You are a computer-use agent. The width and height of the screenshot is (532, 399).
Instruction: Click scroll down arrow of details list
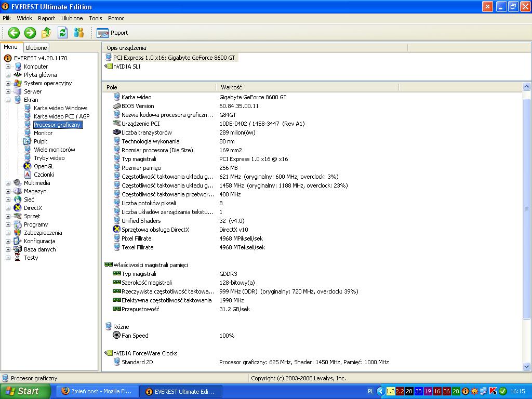(526, 366)
